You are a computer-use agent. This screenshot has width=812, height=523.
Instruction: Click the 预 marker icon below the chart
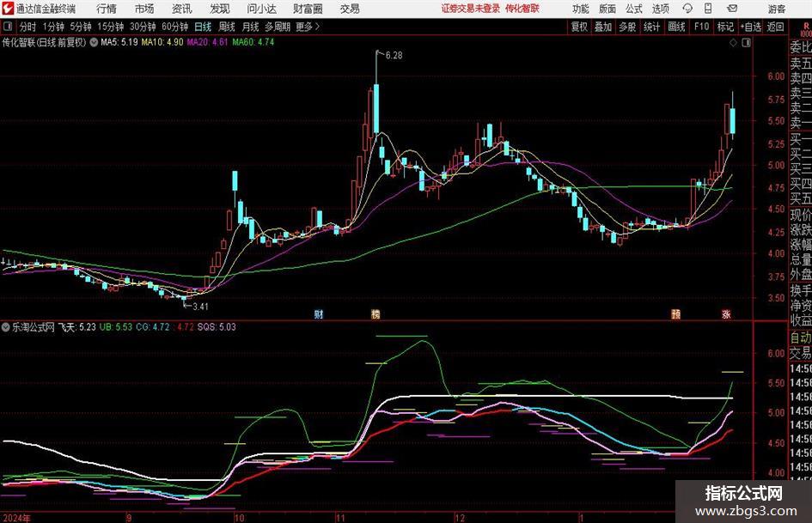pos(675,313)
